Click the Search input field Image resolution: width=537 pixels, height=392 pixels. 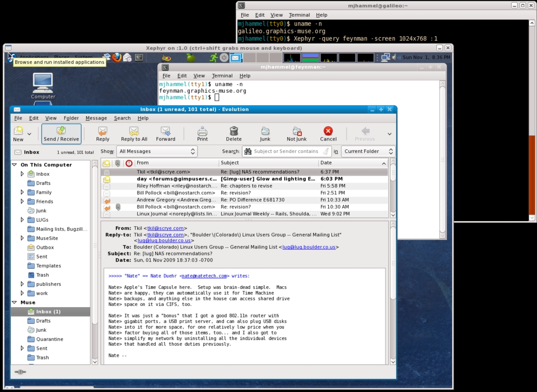tap(286, 151)
